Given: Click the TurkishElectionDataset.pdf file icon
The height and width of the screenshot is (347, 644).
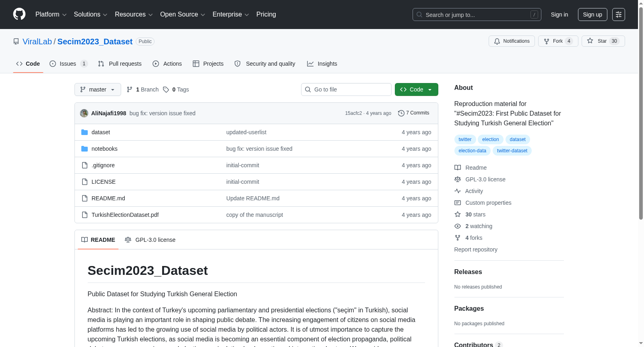Looking at the screenshot, I should pyautogui.click(x=85, y=215).
